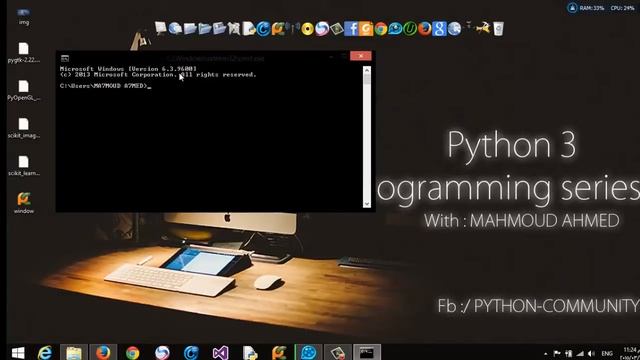Open the Recycle Bin icon in the dock
This screenshot has width=640, height=360.
(x=498, y=29)
